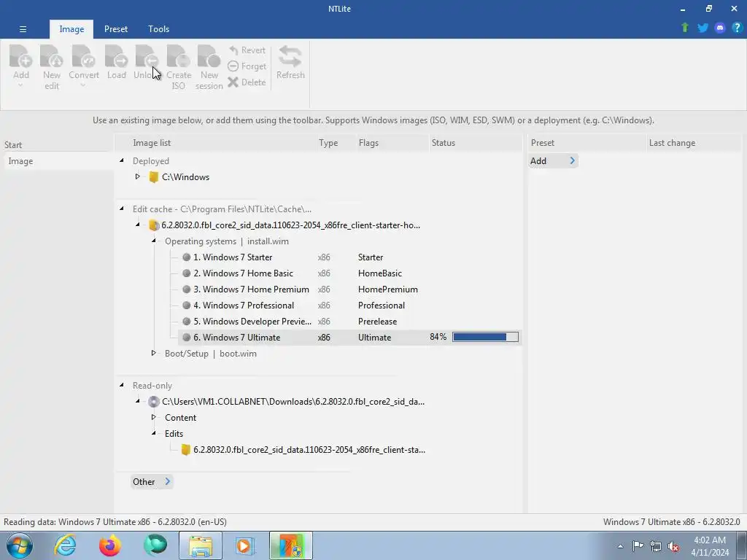The image size is (747, 560).
Task: Launch Firefox from the taskbar
Action: click(x=110, y=545)
